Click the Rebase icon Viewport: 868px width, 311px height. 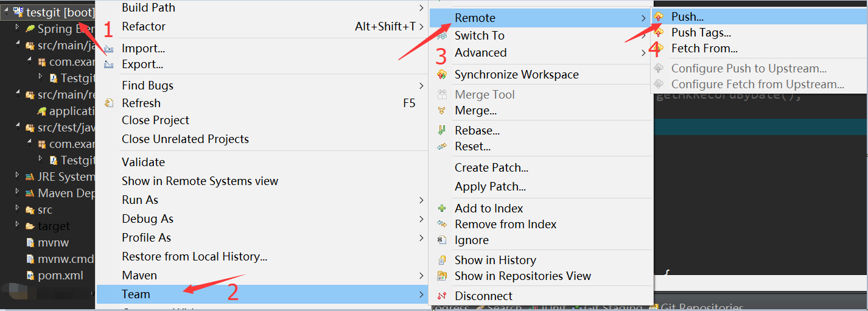pos(443,130)
